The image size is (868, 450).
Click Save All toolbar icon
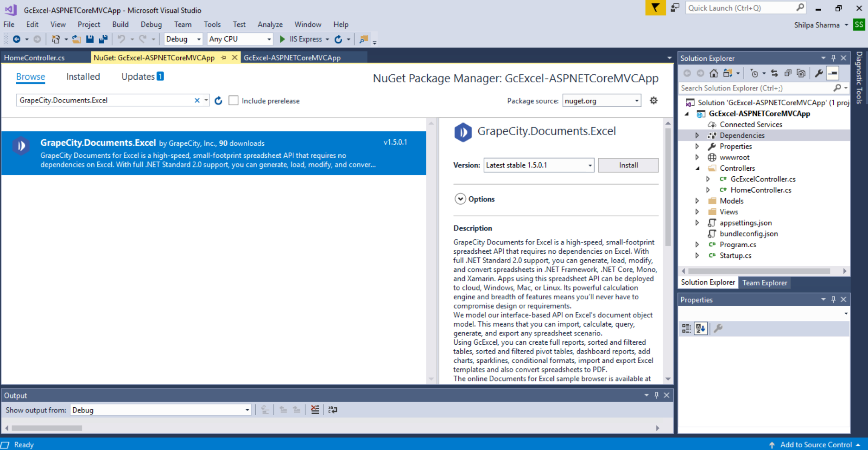coord(103,39)
